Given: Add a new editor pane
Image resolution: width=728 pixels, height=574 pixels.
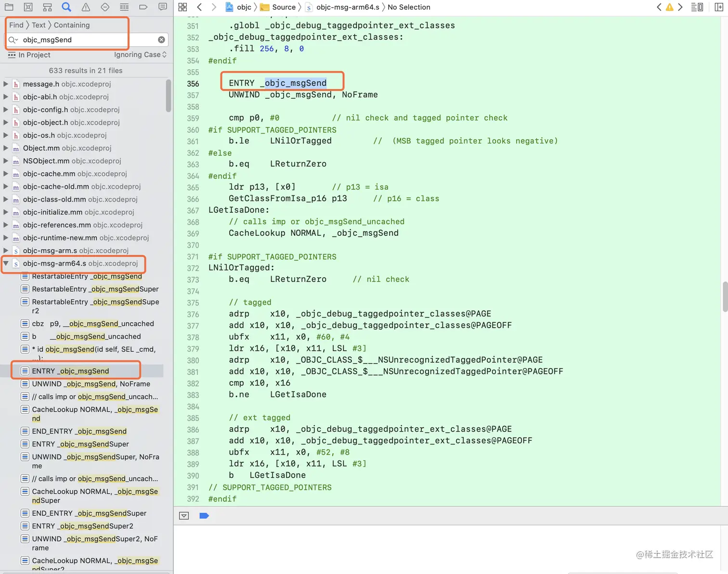Looking at the screenshot, I should 719,7.
